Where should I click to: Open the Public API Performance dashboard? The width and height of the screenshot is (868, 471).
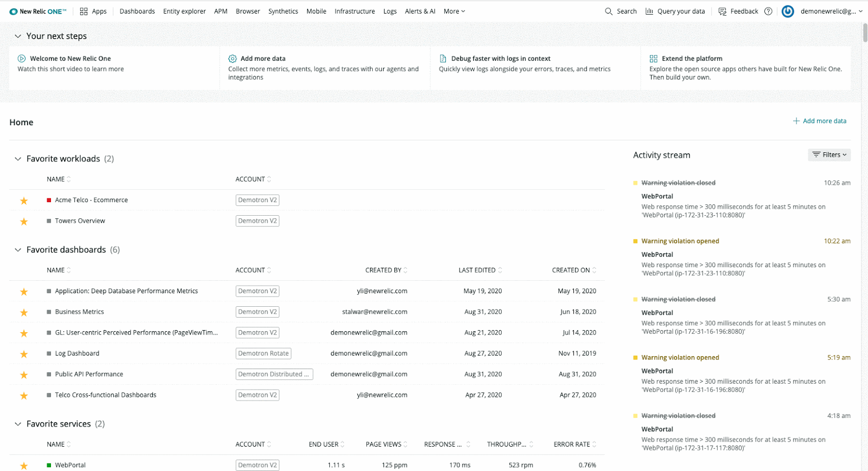[x=89, y=375]
